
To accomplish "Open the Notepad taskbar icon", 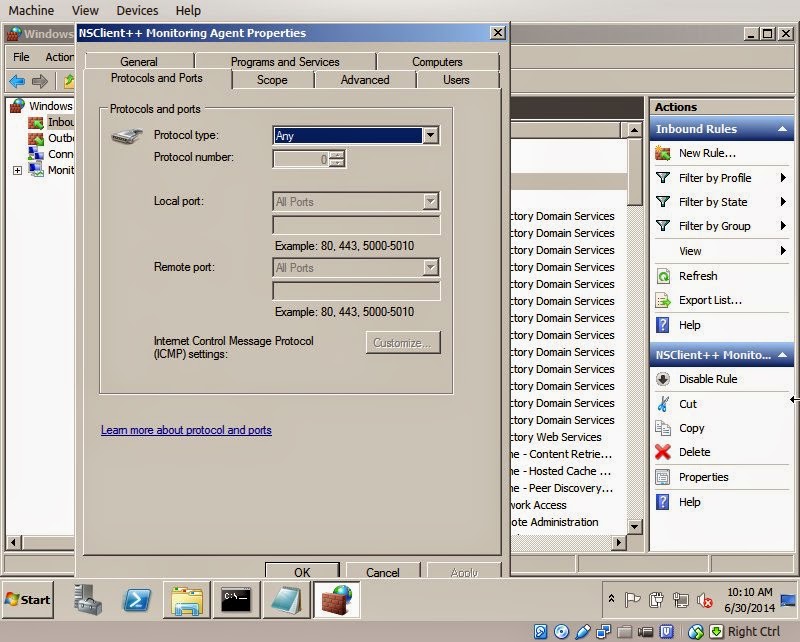I will coord(286,600).
